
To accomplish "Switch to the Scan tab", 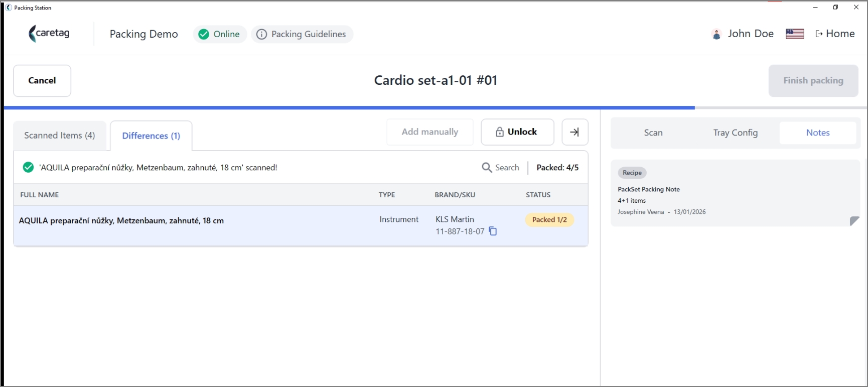I will click(x=653, y=133).
